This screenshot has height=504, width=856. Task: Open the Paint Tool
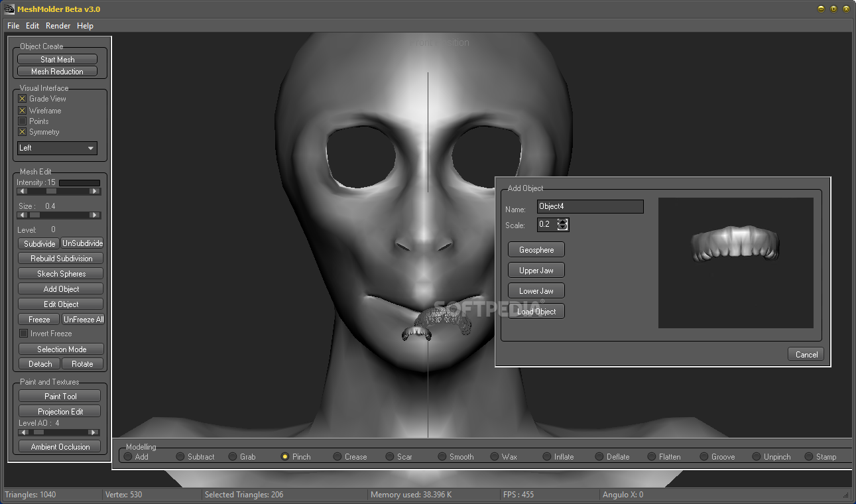60,396
